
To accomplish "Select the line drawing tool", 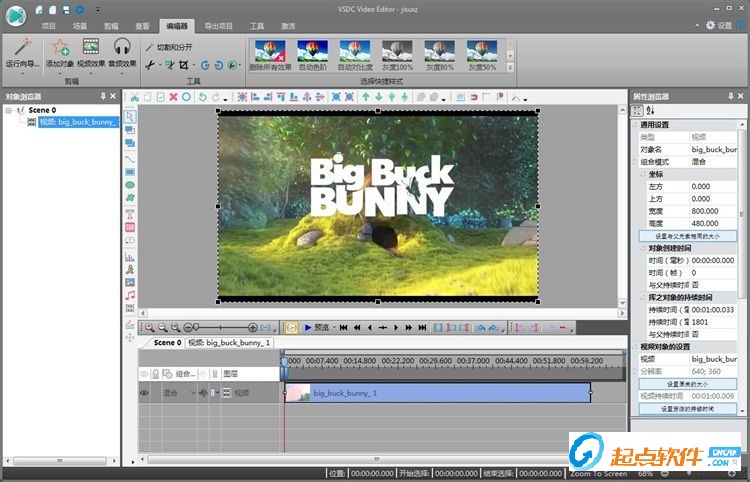I will coord(130,158).
